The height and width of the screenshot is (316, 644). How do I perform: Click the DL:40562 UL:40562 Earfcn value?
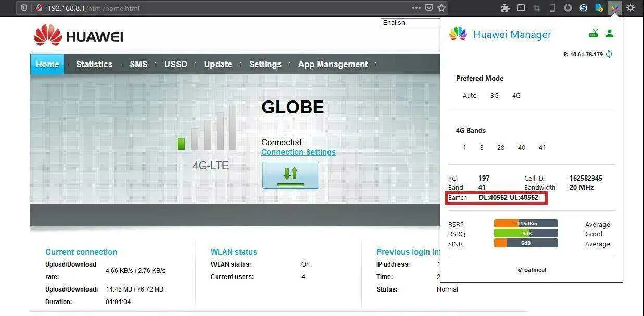(x=508, y=198)
